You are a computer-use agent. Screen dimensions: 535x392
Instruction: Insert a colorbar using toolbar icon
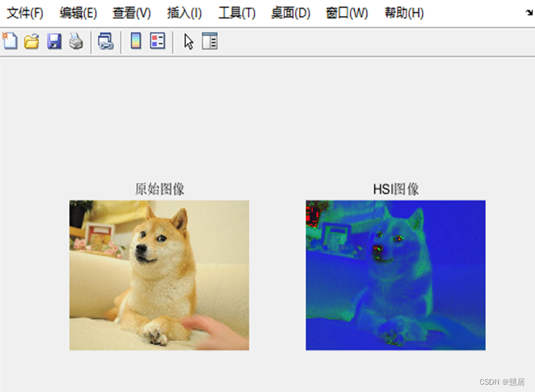coord(136,41)
